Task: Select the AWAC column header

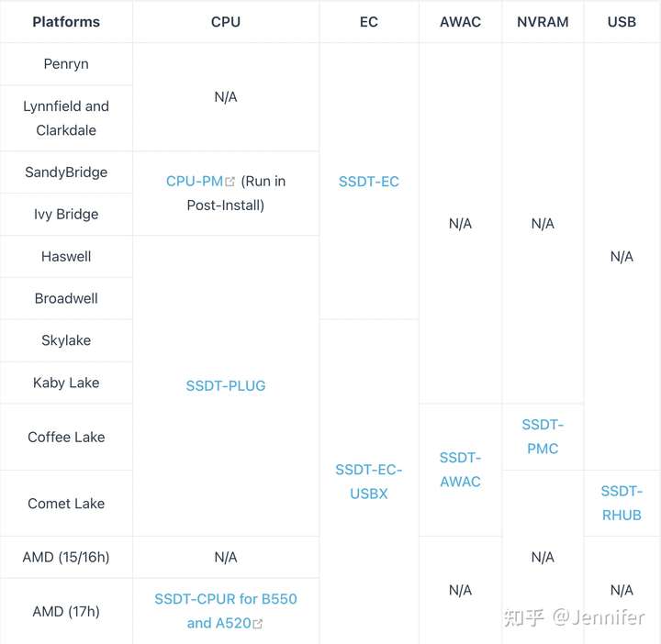Action: pos(460,21)
